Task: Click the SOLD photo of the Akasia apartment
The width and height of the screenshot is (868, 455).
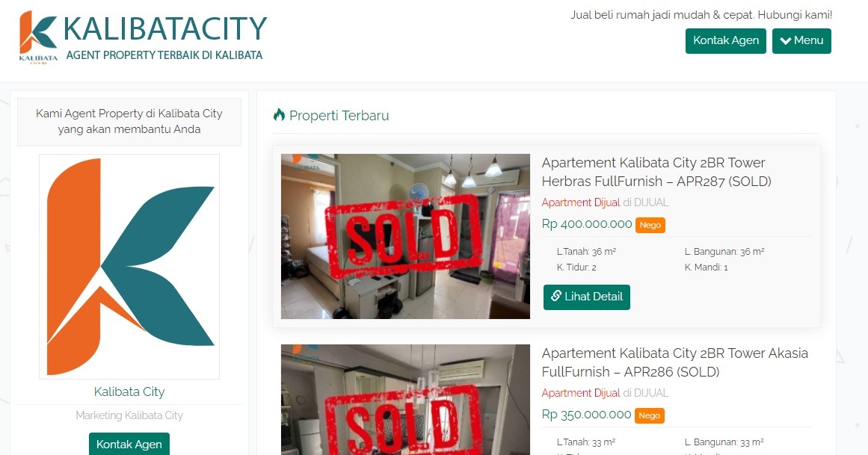Action: coord(405,400)
